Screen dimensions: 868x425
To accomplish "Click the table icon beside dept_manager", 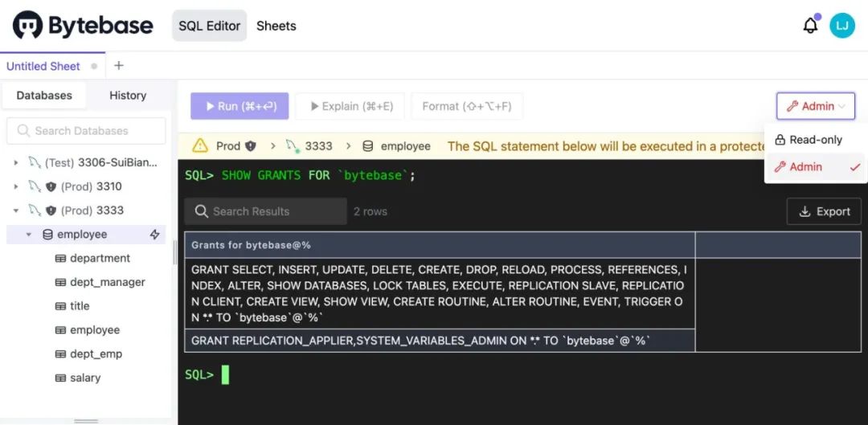I will click(60, 282).
